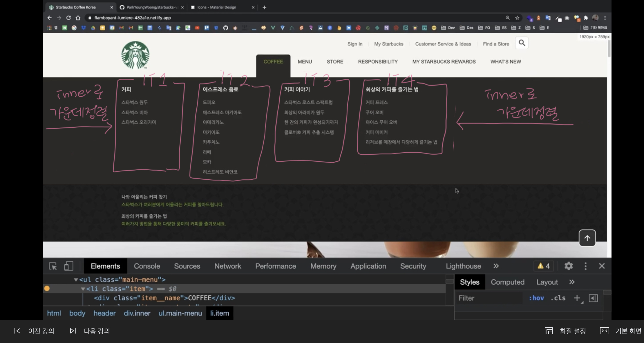Toggle the device toolbar icon
The width and height of the screenshot is (644, 343).
click(69, 266)
